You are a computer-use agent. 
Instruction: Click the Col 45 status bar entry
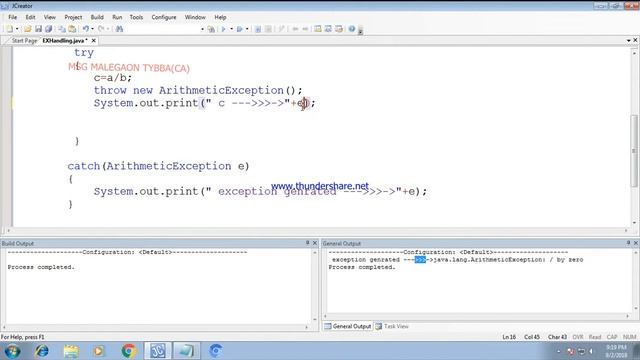532,337
